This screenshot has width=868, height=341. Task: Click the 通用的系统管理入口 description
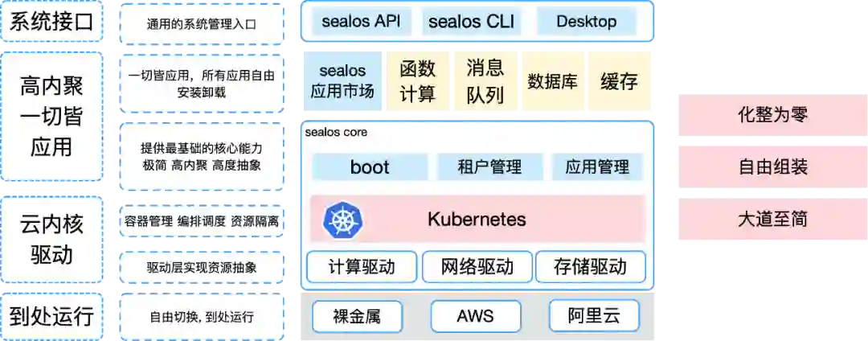point(202,24)
